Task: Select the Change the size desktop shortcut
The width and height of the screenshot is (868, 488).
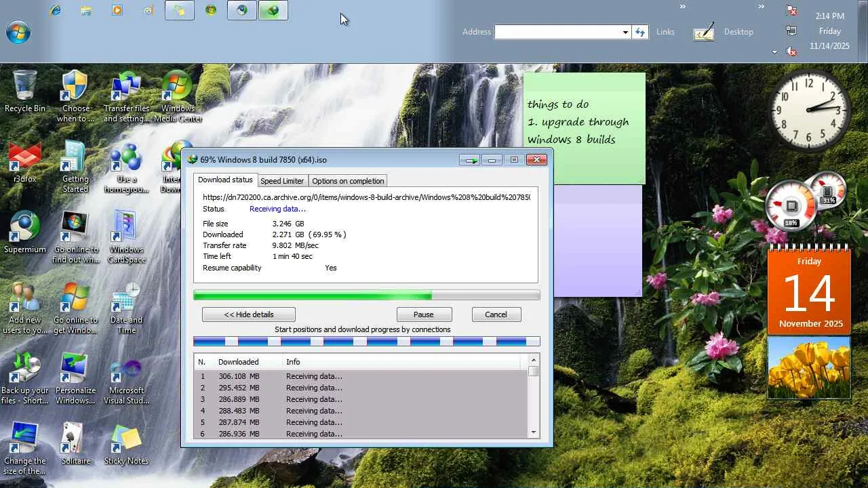Action: pyautogui.click(x=25, y=449)
